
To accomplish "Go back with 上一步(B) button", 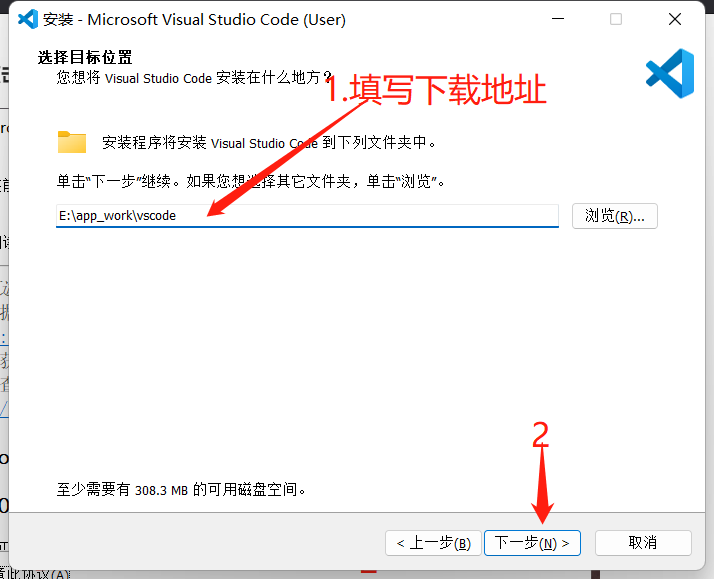I will 433,543.
